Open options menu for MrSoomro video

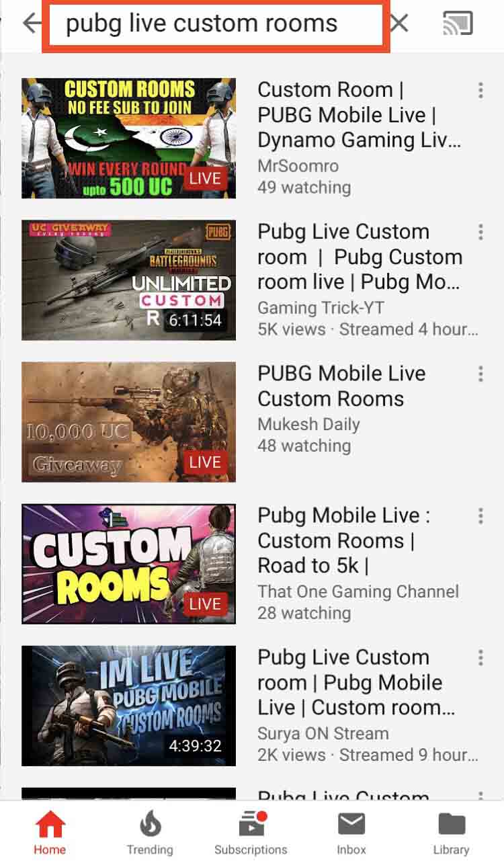[x=480, y=90]
